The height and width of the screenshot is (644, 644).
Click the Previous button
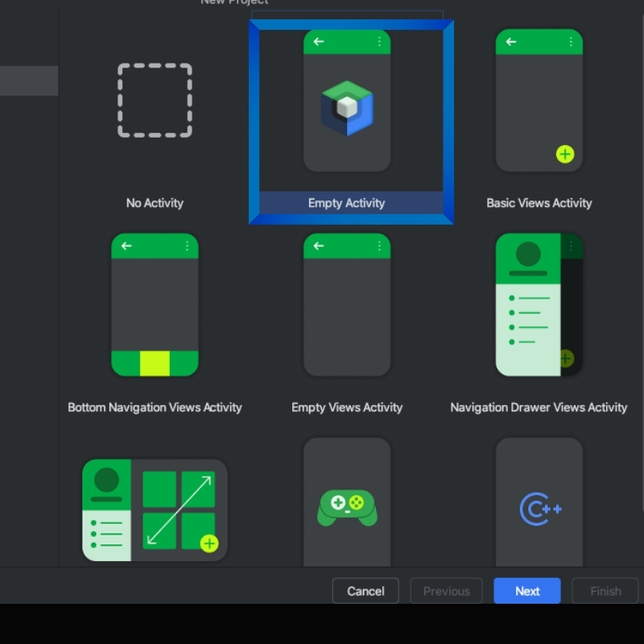coord(447,591)
